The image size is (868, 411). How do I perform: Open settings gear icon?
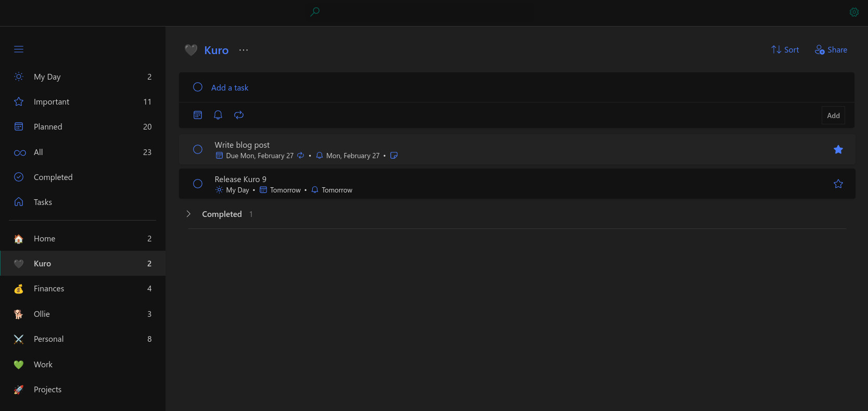[854, 12]
